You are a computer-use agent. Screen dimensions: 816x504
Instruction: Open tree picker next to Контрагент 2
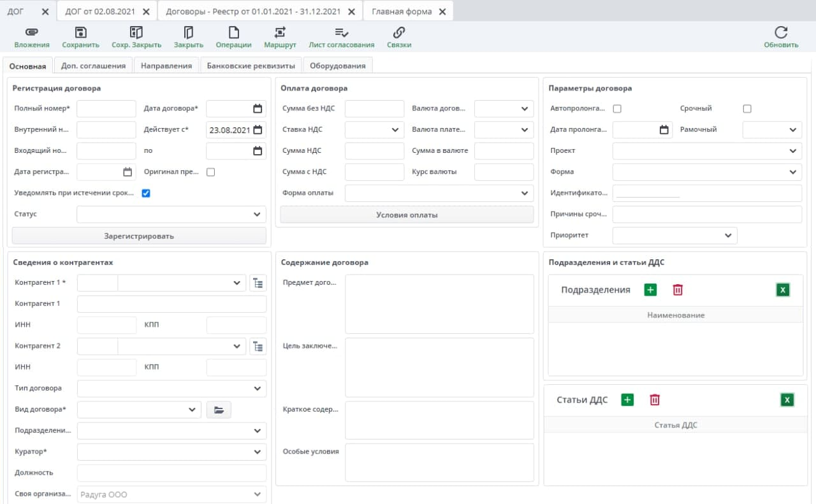[258, 346]
